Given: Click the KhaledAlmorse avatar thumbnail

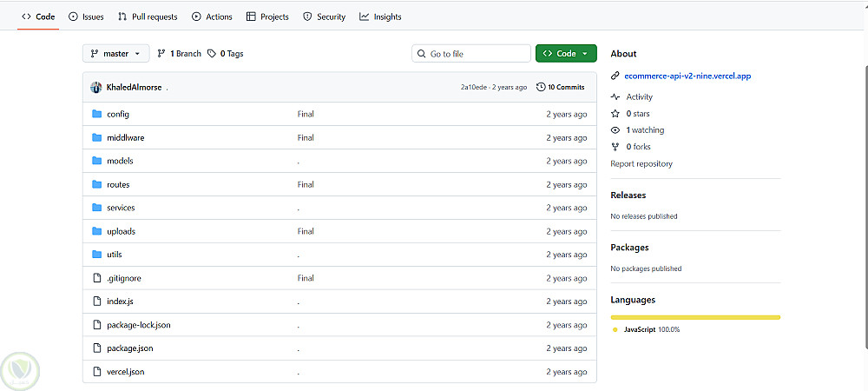Looking at the screenshot, I should 96,87.
